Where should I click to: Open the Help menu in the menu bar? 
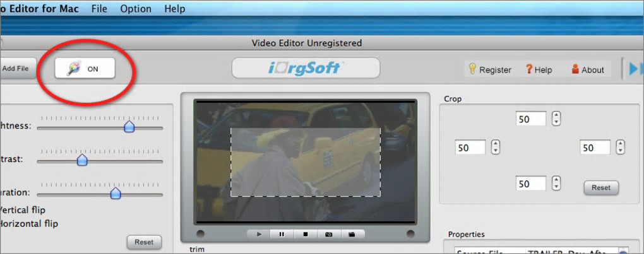pos(174,8)
